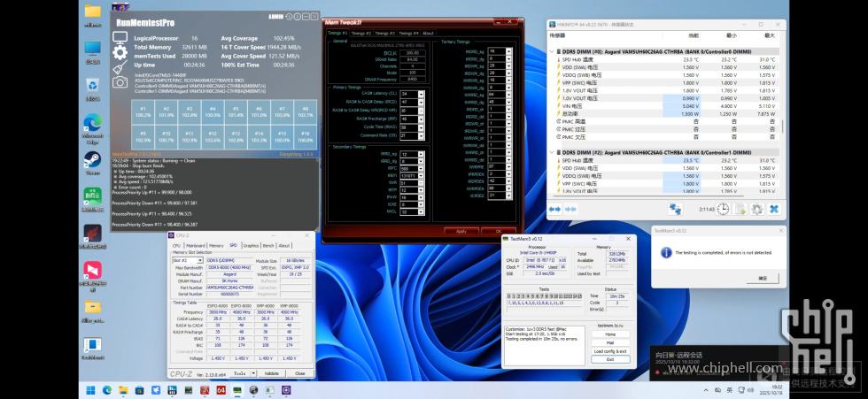
Task: Switch to Memory tab in CPU-Z
Action: [215, 245]
